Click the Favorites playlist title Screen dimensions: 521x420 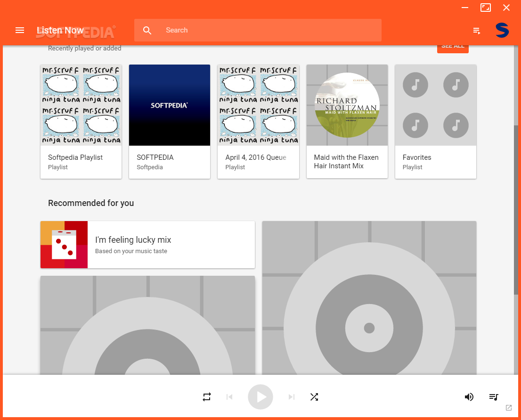[417, 157]
